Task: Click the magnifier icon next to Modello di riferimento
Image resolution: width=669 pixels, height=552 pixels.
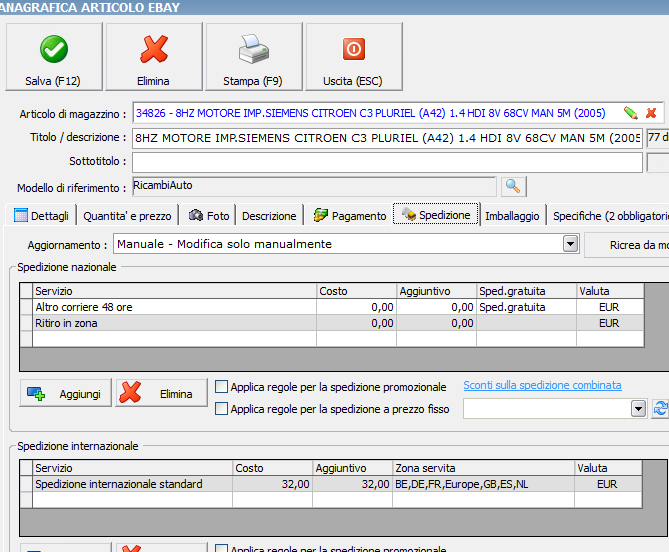Action: 513,186
